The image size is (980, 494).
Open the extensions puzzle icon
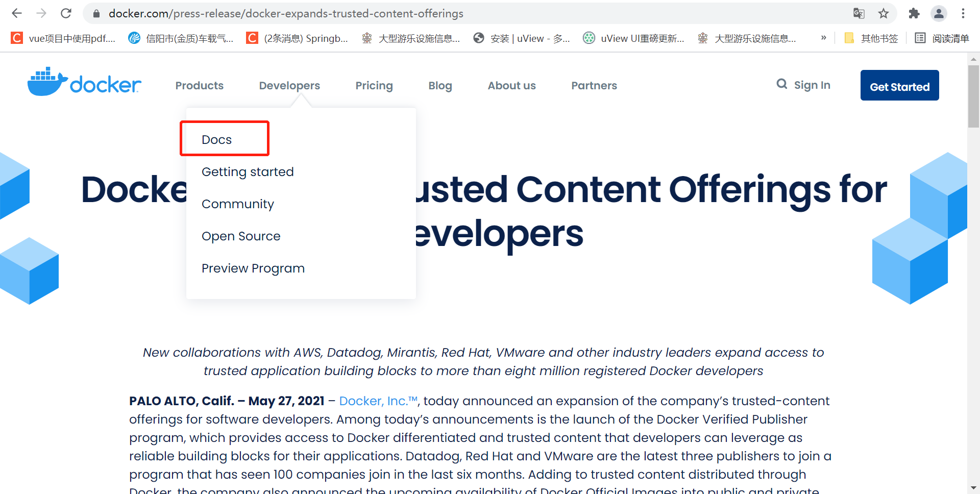[x=914, y=13]
